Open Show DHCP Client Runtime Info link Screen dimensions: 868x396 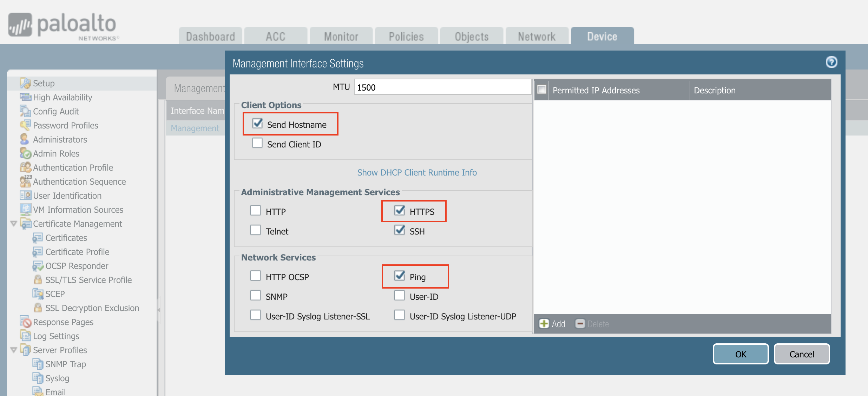click(x=417, y=172)
